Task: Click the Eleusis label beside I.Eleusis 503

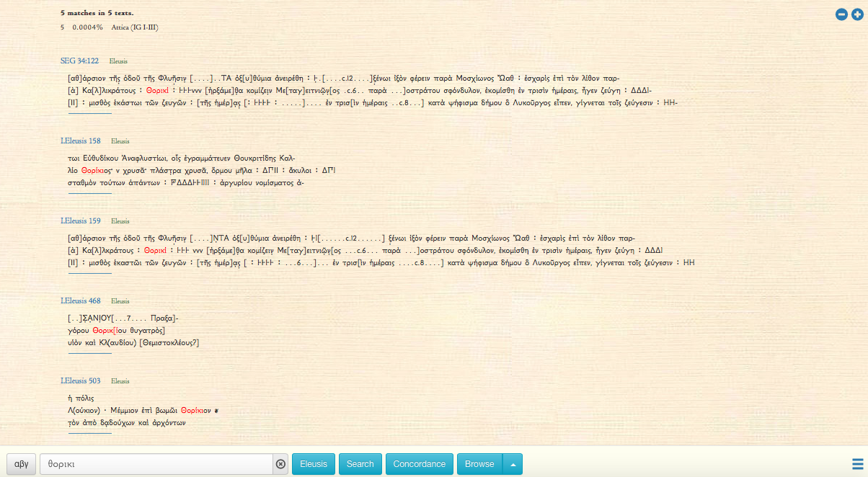Action: [120, 381]
